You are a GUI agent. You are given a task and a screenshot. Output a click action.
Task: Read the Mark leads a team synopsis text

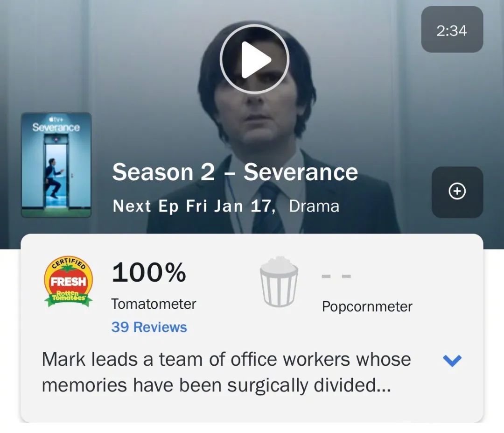pos(226,372)
